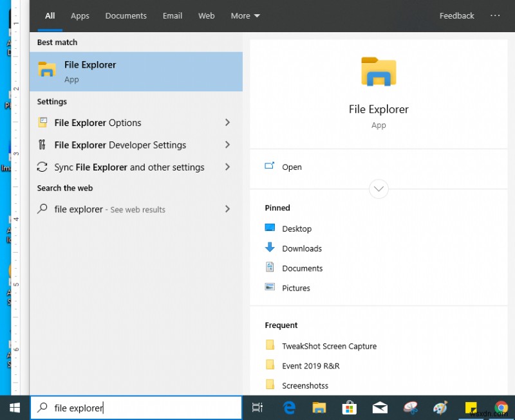
Task: Open the Mail app on the taskbar
Action: (380, 408)
